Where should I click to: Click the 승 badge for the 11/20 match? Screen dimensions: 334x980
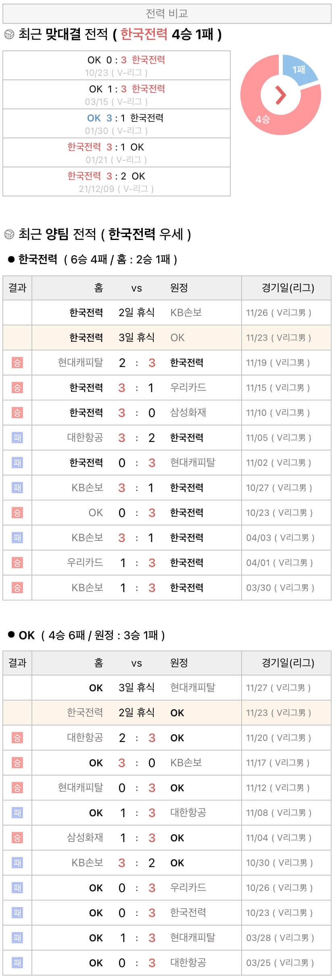tap(17, 738)
